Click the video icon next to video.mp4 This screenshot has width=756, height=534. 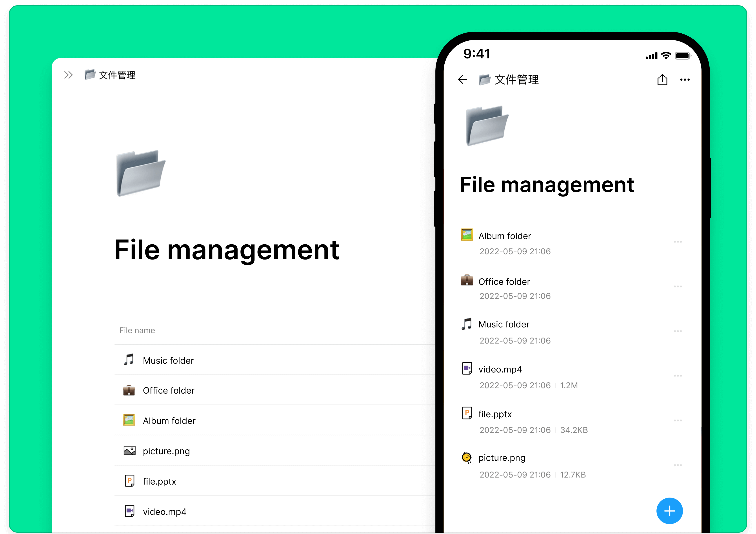[x=130, y=511]
